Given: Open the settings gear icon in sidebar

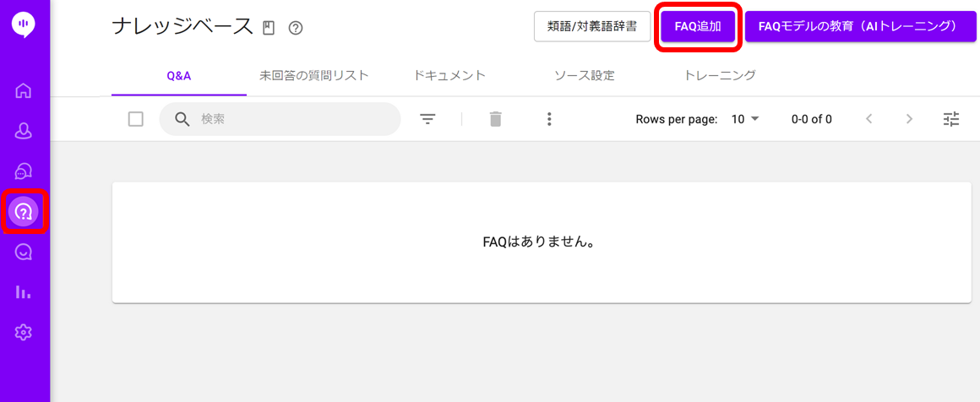Looking at the screenshot, I should (24, 333).
